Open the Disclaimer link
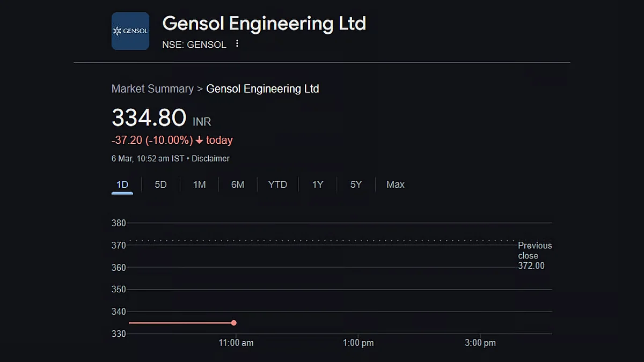This screenshot has width=644, height=362. 210,159
